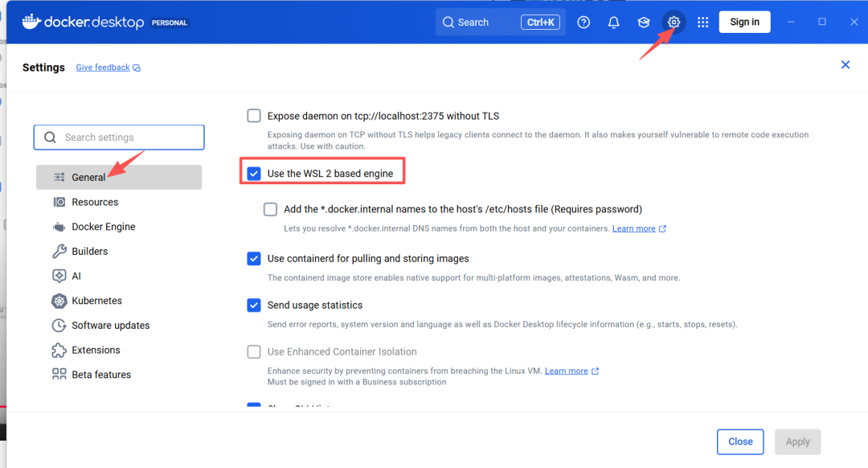Focus the Search settings field
The image size is (868, 468).
pyautogui.click(x=119, y=138)
